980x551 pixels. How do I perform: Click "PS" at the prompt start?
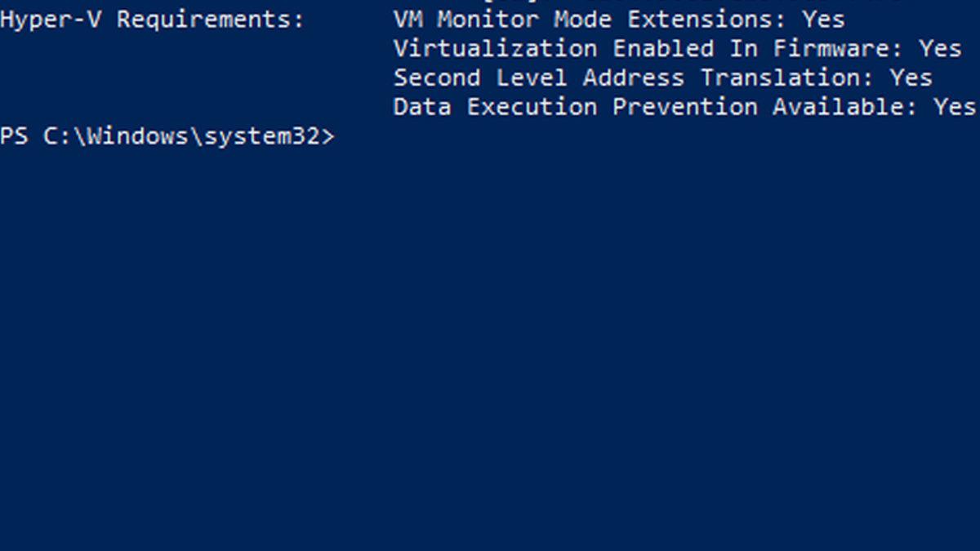[14, 136]
